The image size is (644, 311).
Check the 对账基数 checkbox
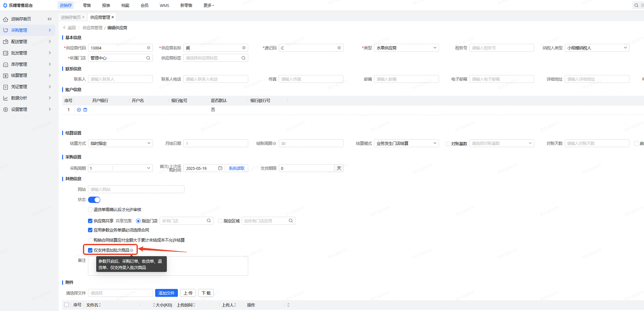(x=448, y=144)
